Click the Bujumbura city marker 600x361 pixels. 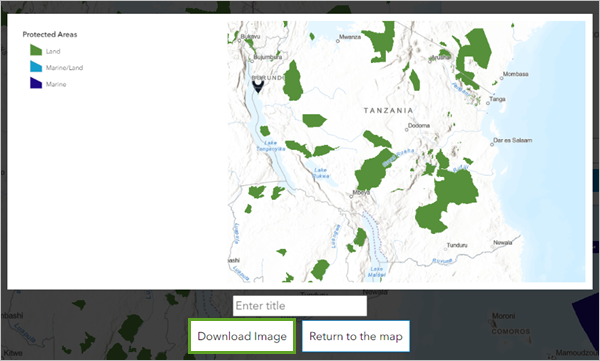pyautogui.click(x=252, y=61)
